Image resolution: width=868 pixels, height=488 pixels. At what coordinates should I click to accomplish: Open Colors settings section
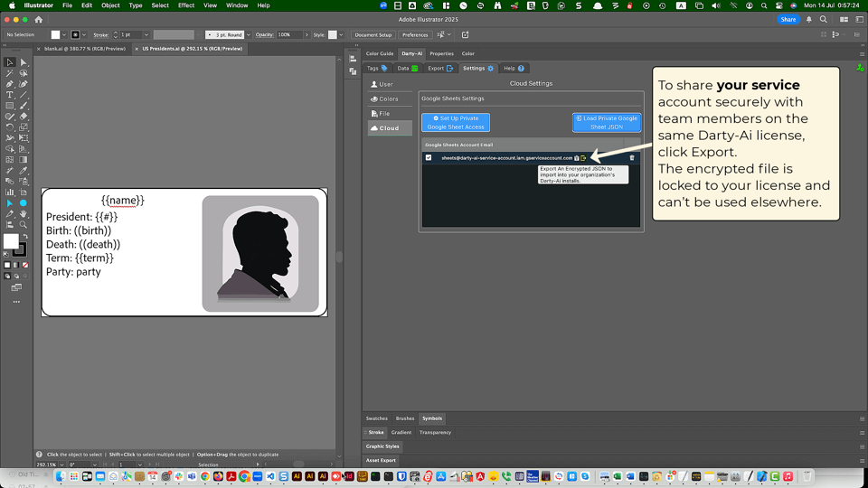pyautogui.click(x=390, y=99)
